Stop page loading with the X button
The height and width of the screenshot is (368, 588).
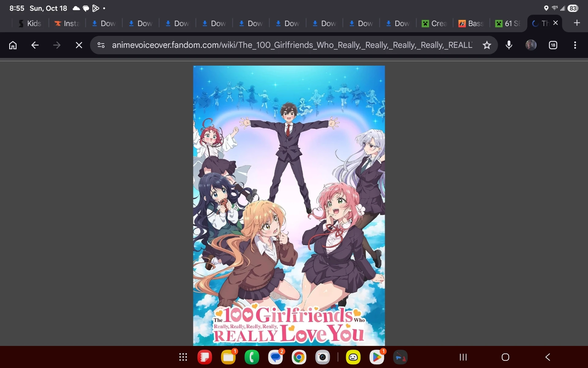[79, 45]
